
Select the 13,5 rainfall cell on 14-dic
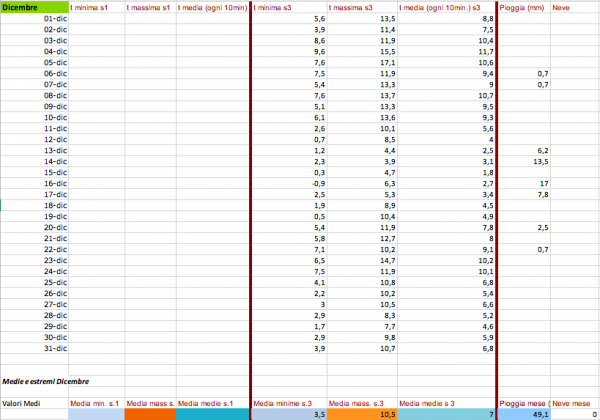tap(524, 161)
